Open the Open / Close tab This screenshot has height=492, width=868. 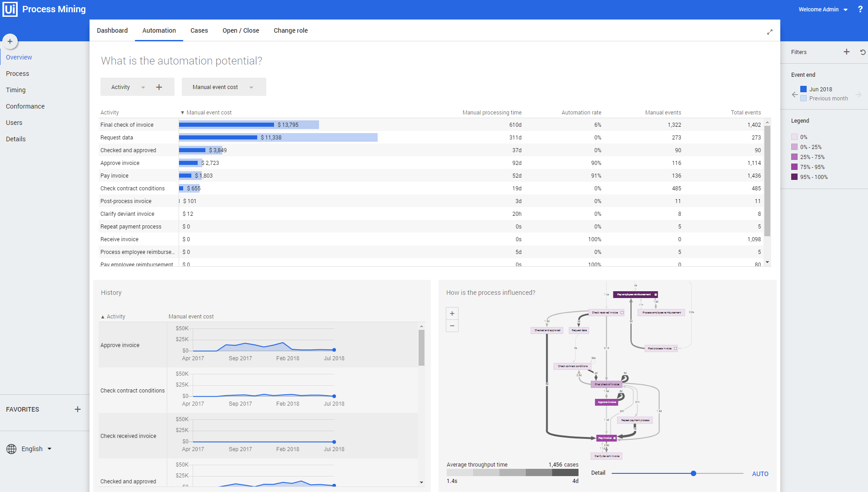click(240, 30)
